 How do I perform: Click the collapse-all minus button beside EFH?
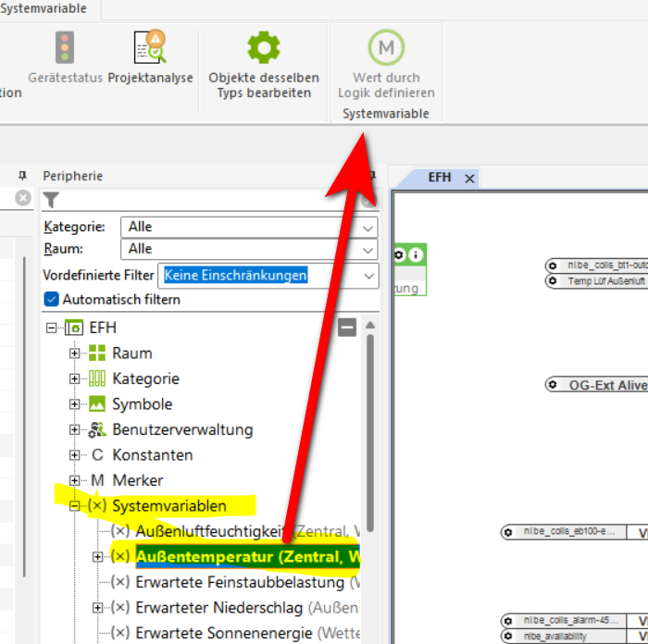click(347, 327)
